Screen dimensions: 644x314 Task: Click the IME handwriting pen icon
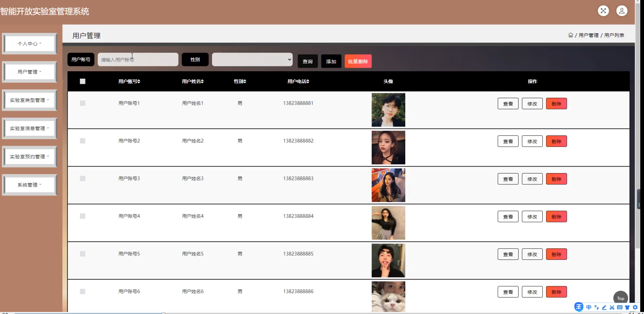(x=604, y=307)
